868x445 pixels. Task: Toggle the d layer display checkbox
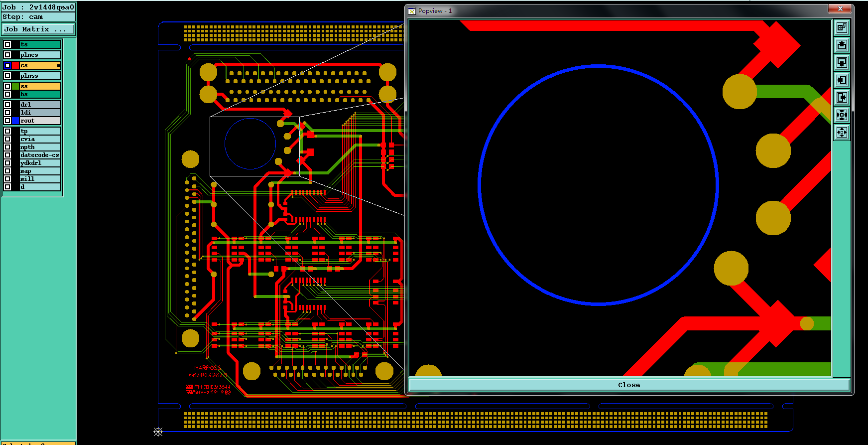(x=7, y=187)
